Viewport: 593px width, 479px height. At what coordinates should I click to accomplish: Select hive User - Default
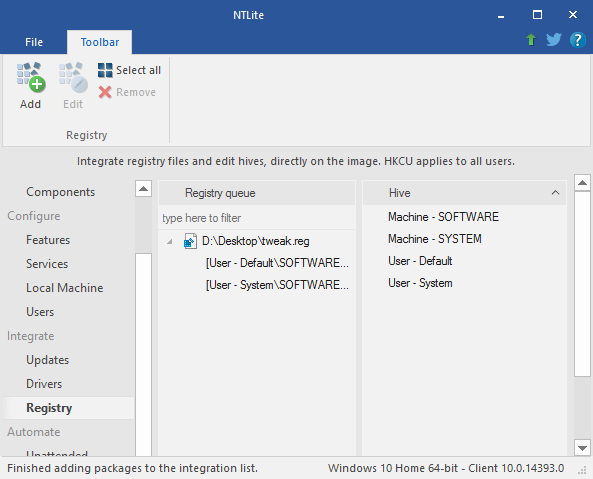coord(420,261)
